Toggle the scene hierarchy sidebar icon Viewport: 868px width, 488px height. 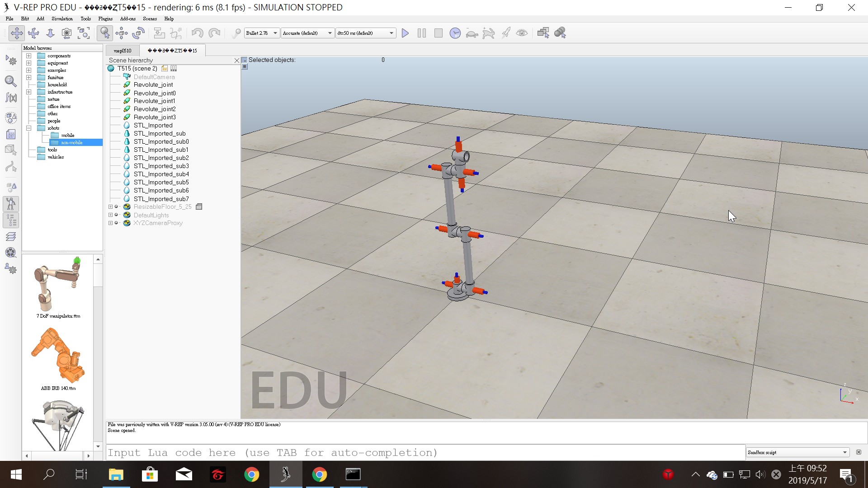[x=11, y=220]
